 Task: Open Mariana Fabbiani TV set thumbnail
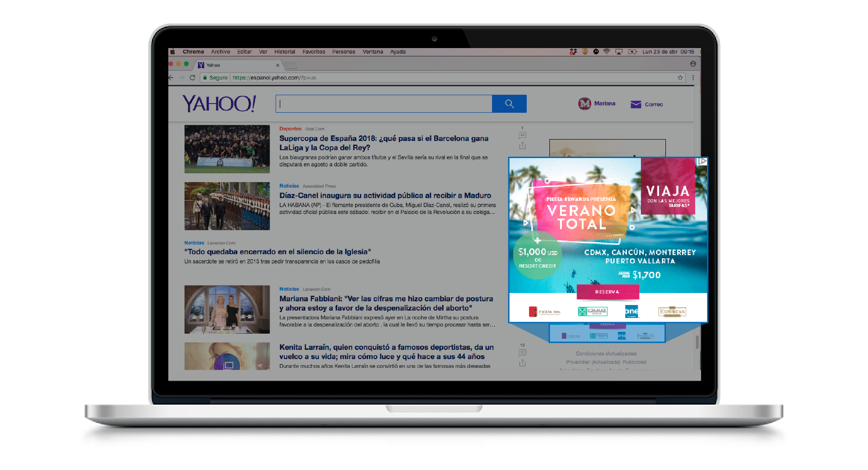click(x=227, y=309)
